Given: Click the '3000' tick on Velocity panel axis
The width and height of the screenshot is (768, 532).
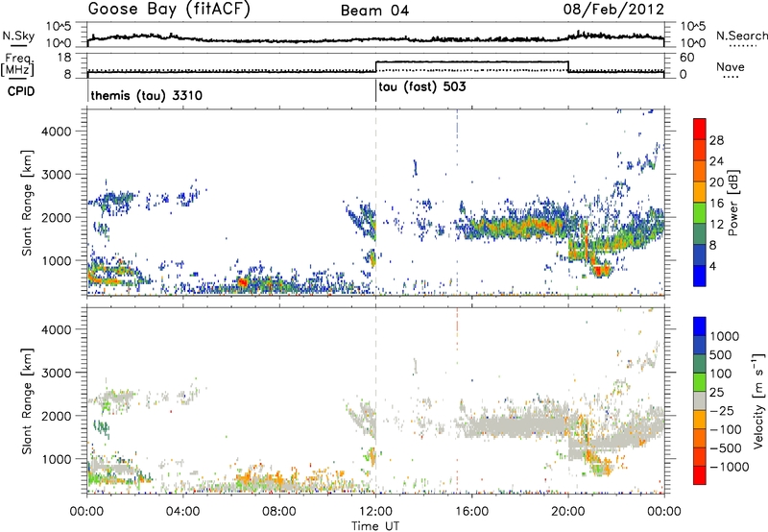Looking at the screenshot, I should point(57,373).
